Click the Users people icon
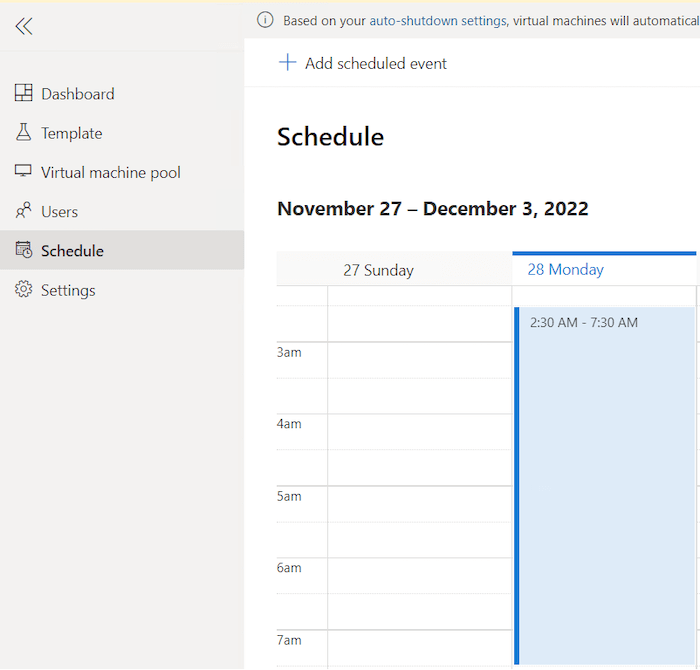The height and width of the screenshot is (670, 700). click(23, 210)
